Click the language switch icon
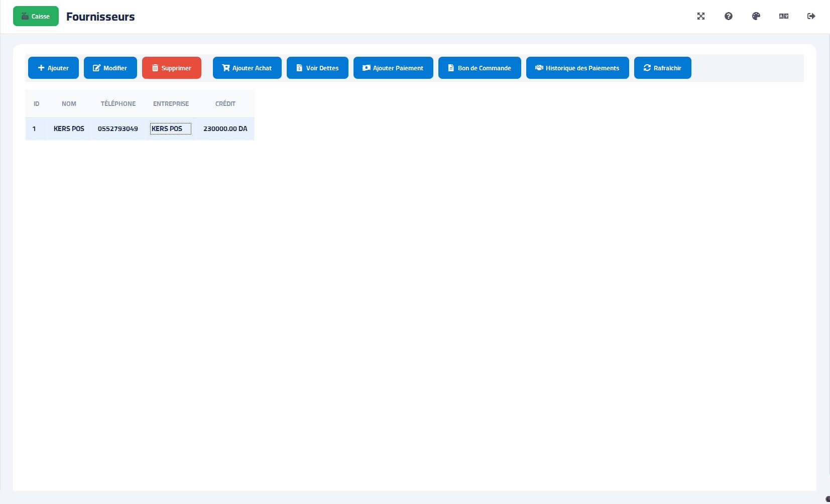This screenshot has height=504, width=830. click(x=783, y=16)
